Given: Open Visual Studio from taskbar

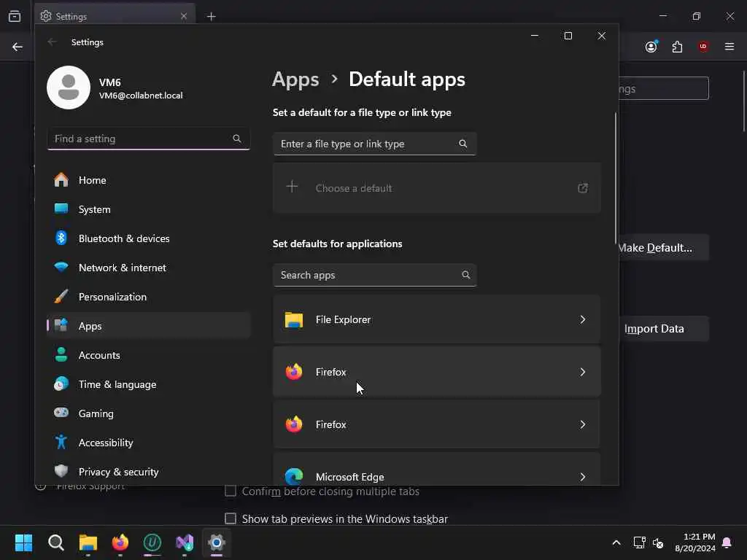Looking at the screenshot, I should 185,542.
